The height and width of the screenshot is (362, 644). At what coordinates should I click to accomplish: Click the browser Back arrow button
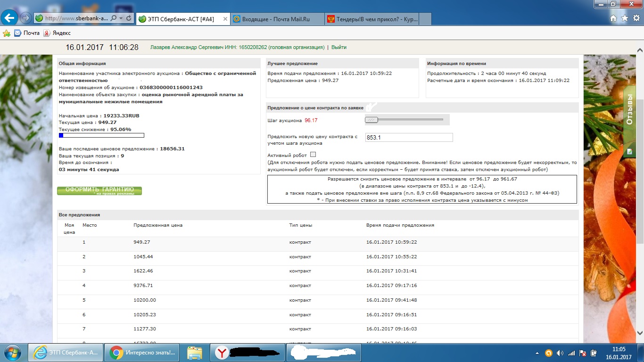pyautogui.click(x=10, y=18)
